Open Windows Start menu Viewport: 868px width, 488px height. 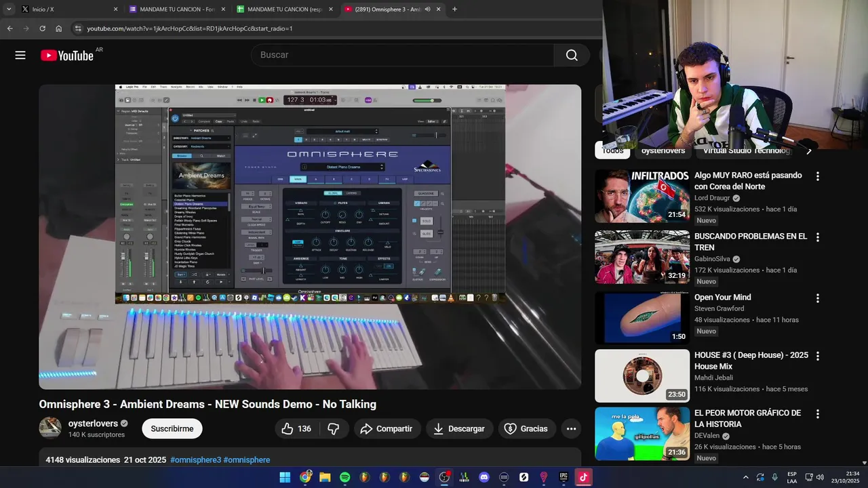[285, 477]
